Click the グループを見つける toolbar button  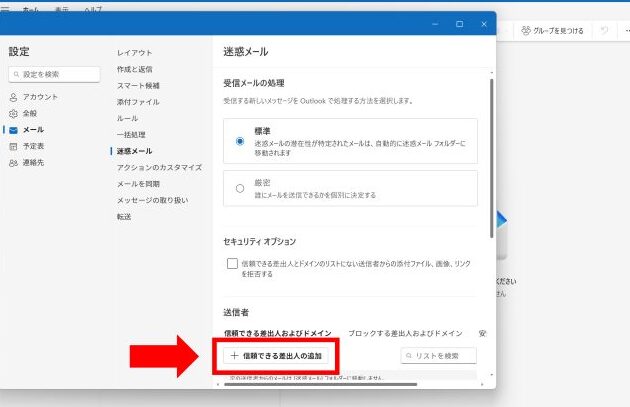coord(552,31)
